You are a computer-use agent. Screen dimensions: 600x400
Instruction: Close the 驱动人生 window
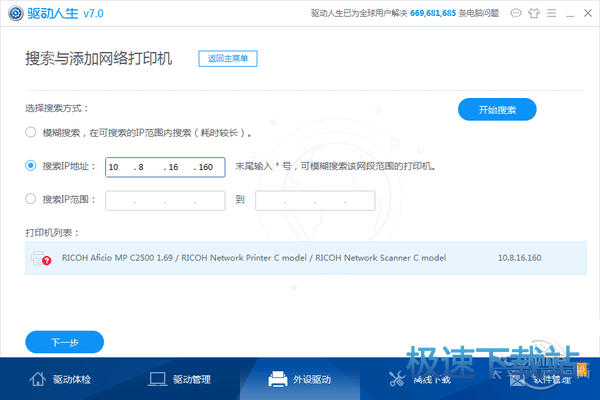tap(588, 13)
